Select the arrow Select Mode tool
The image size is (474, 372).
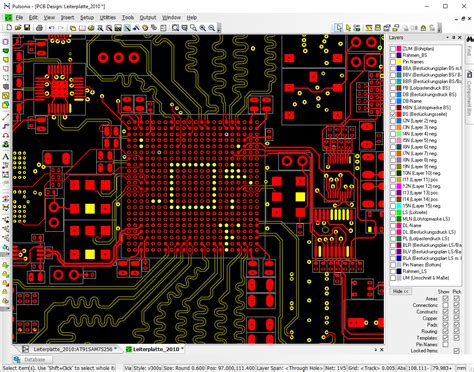pos(339,28)
